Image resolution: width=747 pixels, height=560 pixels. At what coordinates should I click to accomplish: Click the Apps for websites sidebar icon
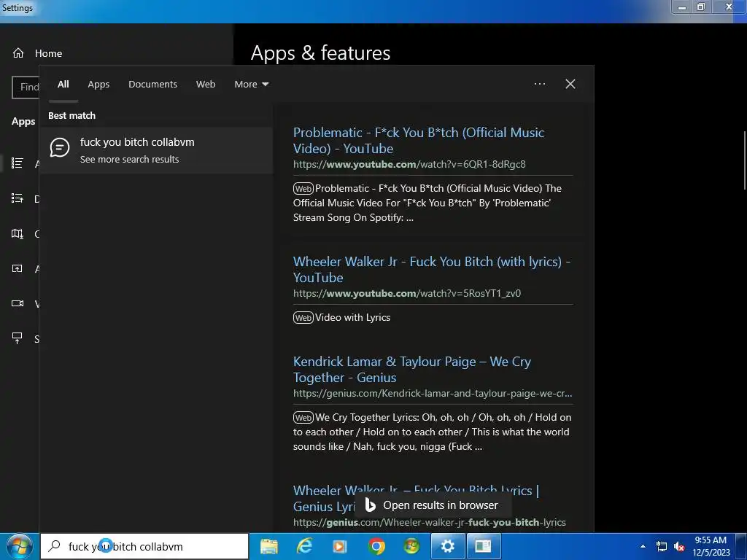click(18, 268)
